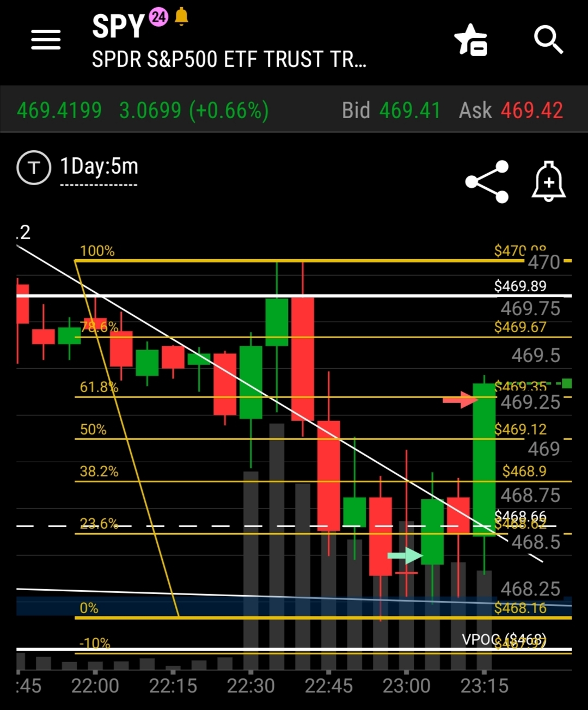Viewport: 588px width, 710px height.
Task: Select the 23.6% Fibonacci level label
Action: [x=99, y=524]
